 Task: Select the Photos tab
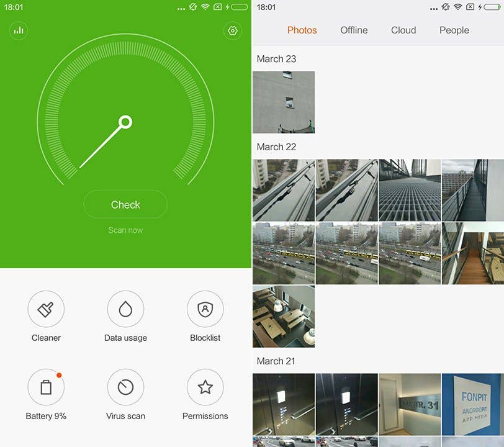302,30
